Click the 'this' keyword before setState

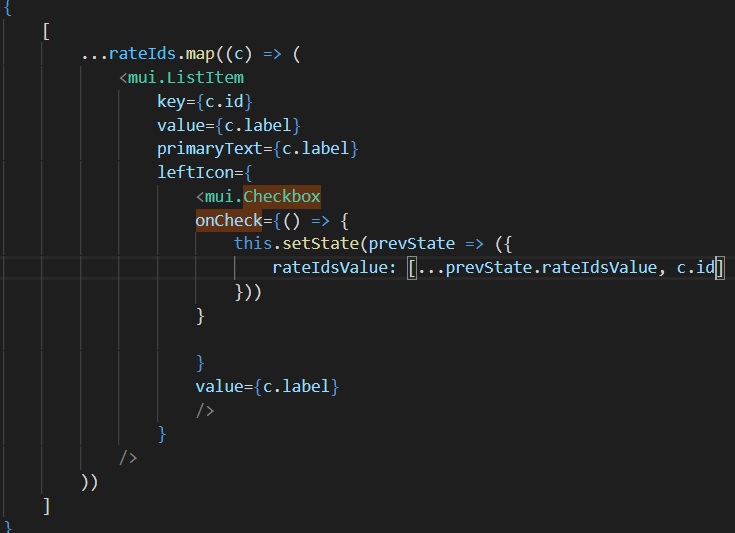253,244
